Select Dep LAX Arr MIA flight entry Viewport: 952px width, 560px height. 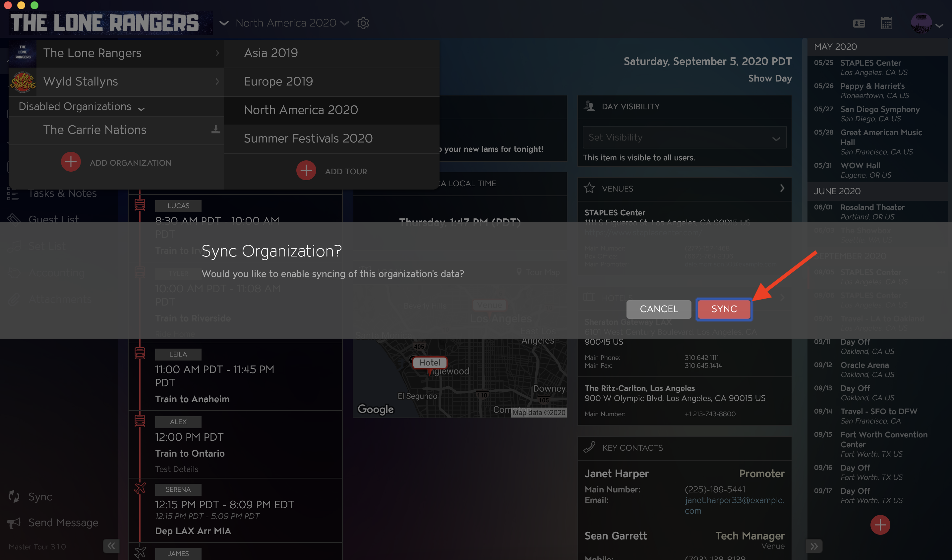click(235, 511)
